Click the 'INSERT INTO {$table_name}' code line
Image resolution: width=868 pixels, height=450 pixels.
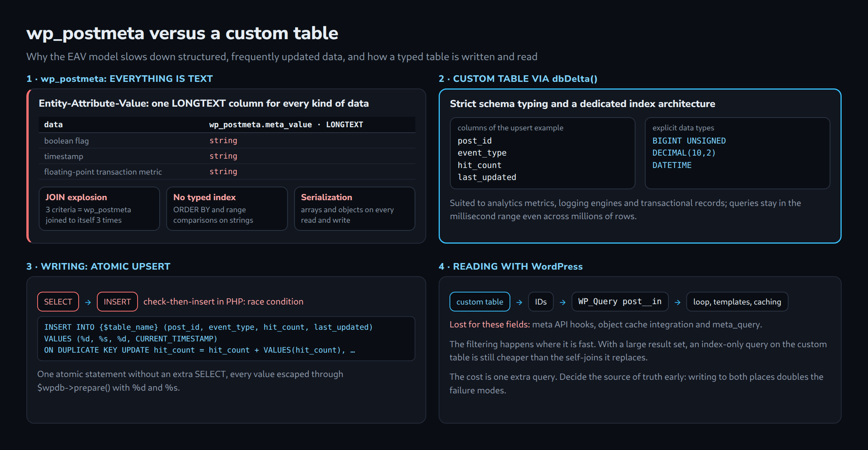tap(208, 327)
